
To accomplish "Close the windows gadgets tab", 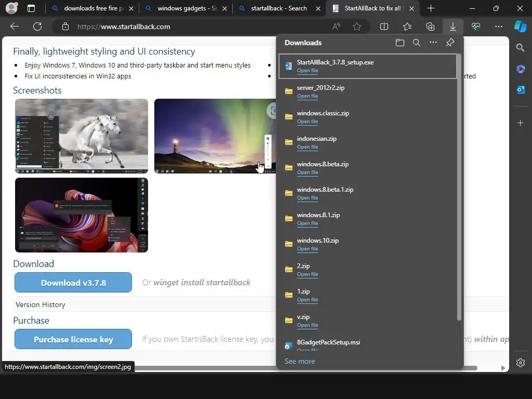I will point(224,8).
